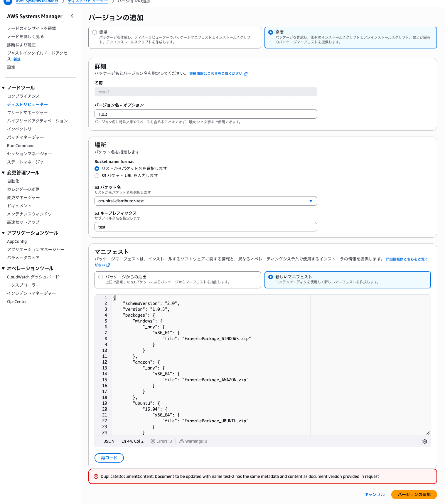Click line 22 ExamplePackage_UBUNTU.zip in editor
Image resolution: width=445 pixels, height=504 pixels.
(215, 421)
